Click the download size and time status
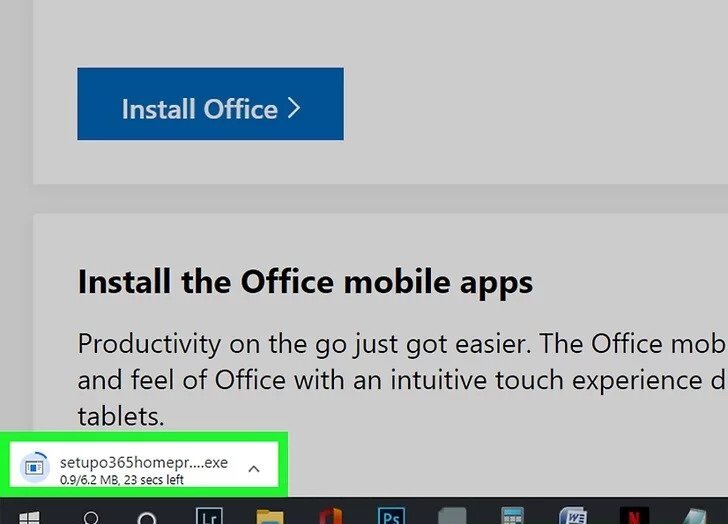Image resolution: width=728 pixels, height=524 pixels. (121, 480)
